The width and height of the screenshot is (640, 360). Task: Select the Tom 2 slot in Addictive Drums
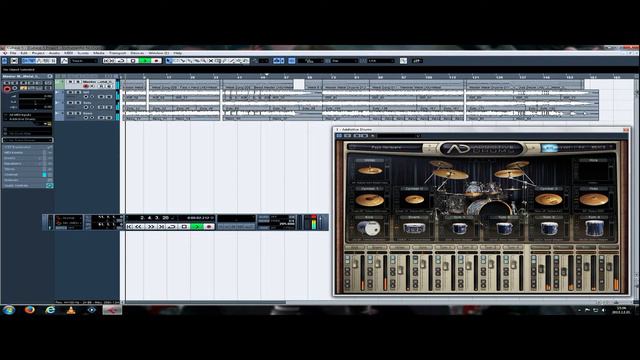[504, 228]
